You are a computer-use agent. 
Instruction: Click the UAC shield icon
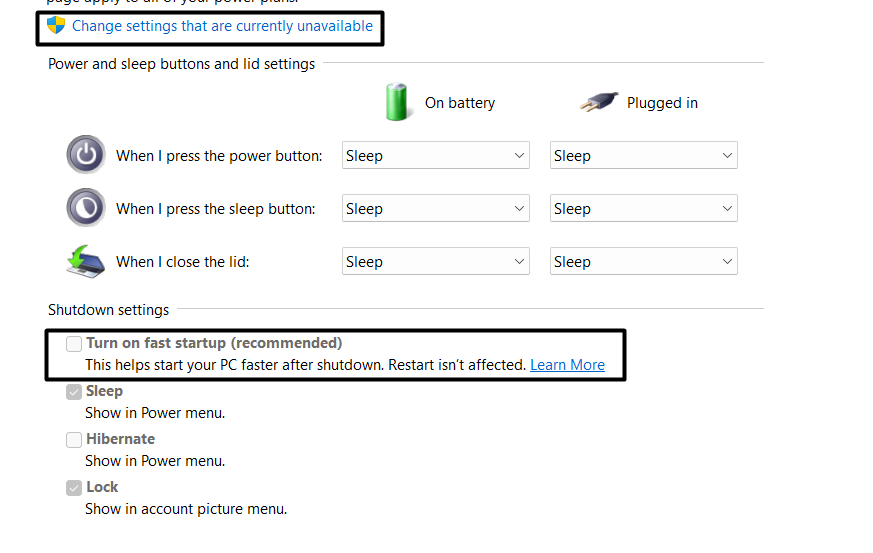pyautogui.click(x=56, y=25)
